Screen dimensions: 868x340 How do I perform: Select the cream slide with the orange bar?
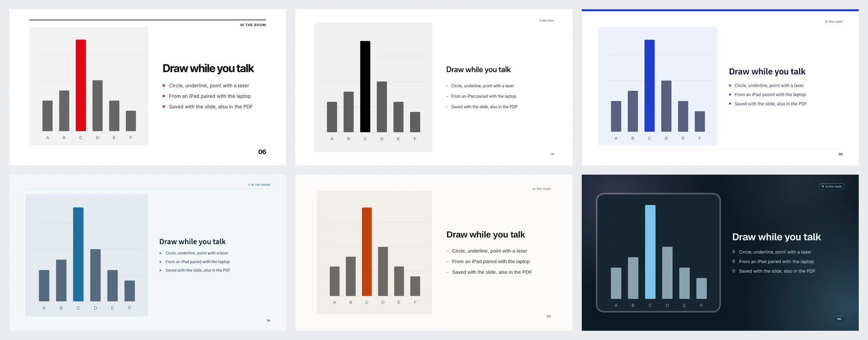(434, 253)
